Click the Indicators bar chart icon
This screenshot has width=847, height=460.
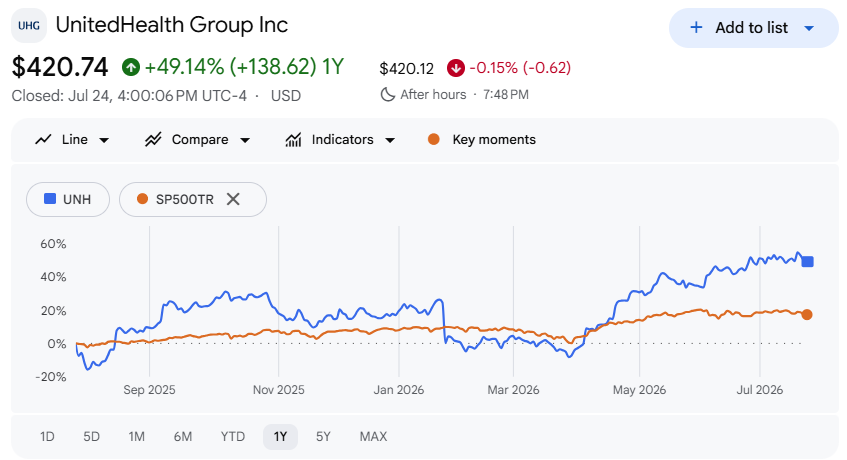point(293,140)
